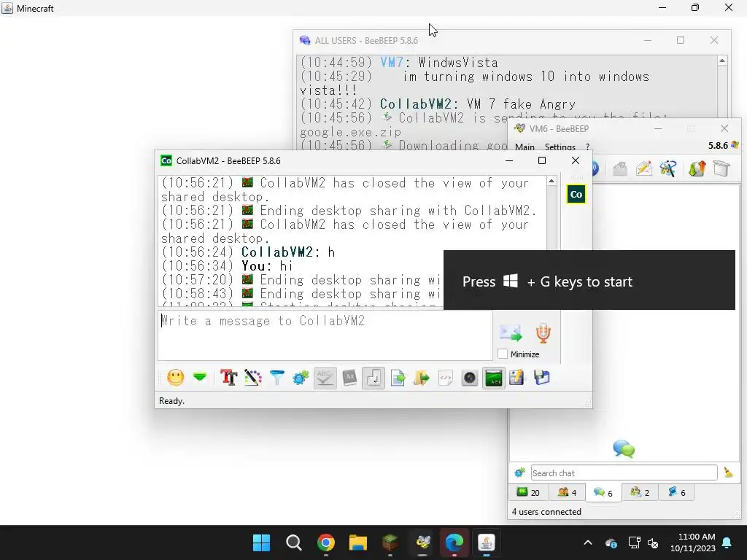Click the blue floppy disks save chat icon
The height and width of the screenshot is (560, 747).
pos(542,378)
